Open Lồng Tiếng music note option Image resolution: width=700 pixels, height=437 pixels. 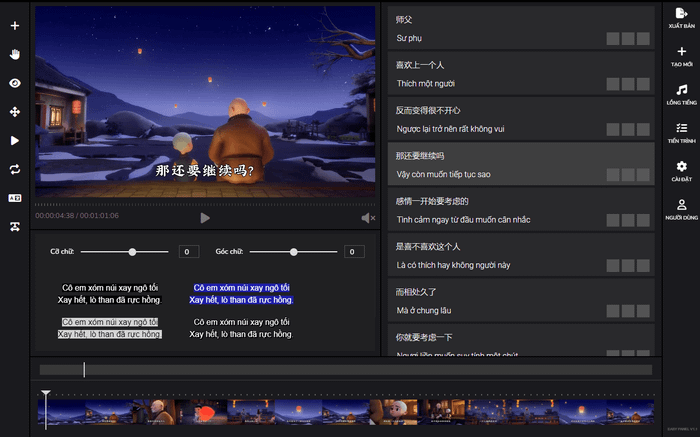[681, 95]
